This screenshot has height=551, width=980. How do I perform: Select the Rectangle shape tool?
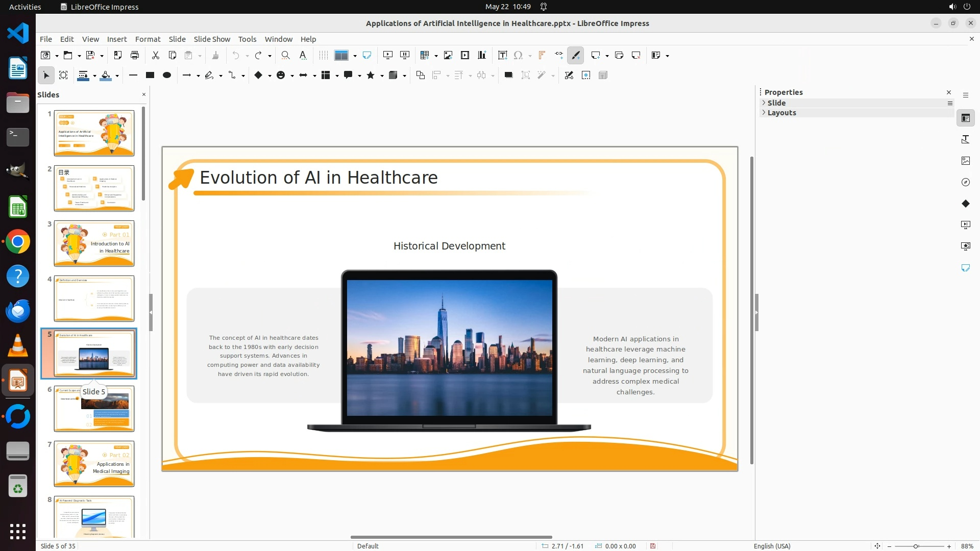click(x=150, y=75)
